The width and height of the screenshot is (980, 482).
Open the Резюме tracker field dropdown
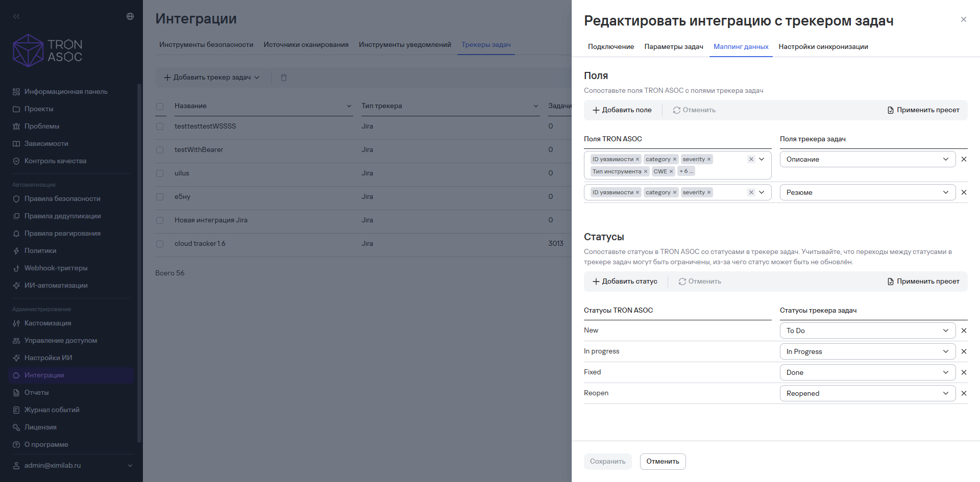tap(867, 192)
